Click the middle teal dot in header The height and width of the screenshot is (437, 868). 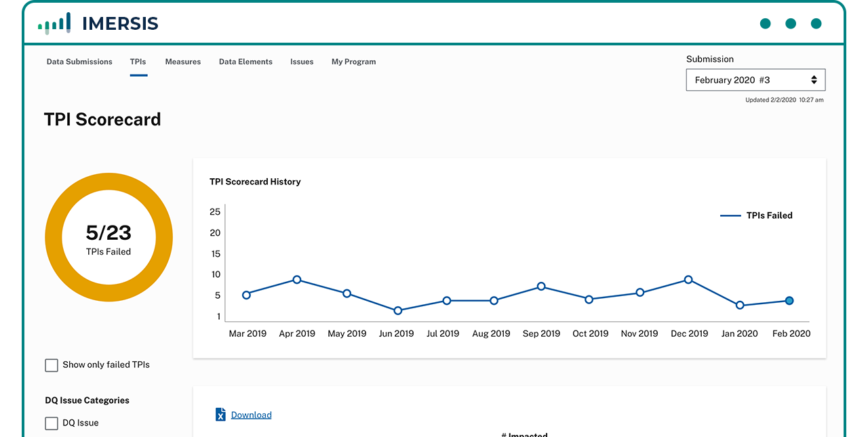click(x=791, y=24)
